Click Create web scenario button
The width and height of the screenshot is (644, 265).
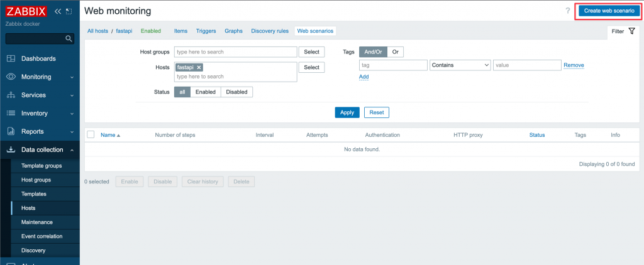click(609, 11)
